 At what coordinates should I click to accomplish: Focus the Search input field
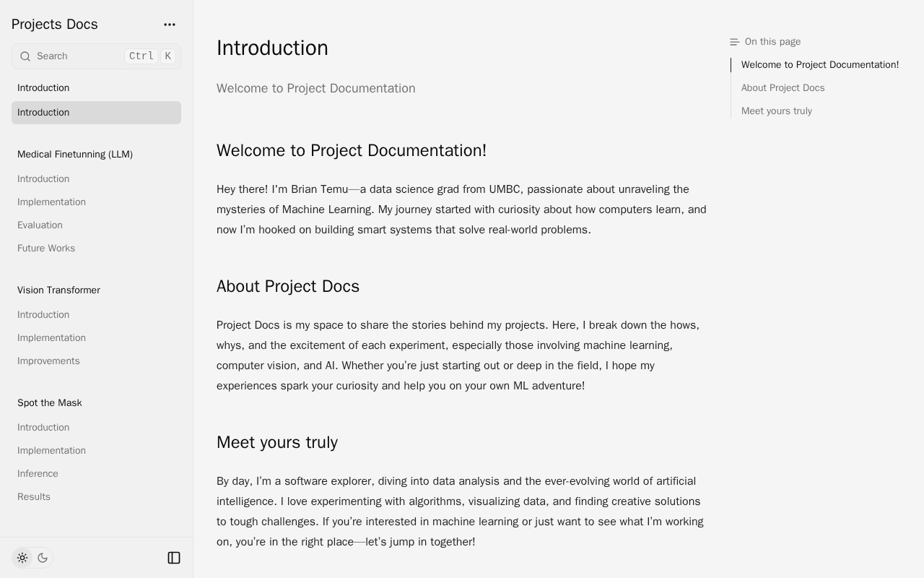[76, 56]
